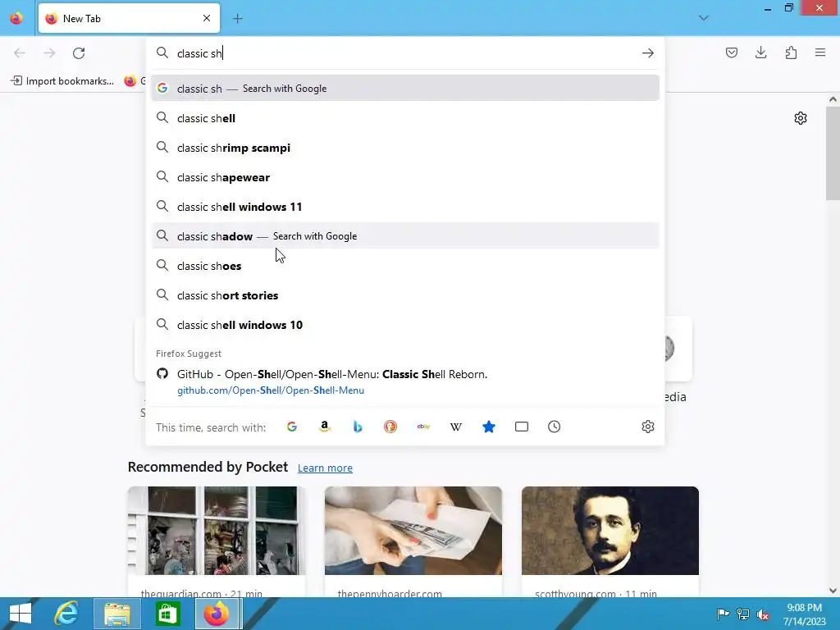The height and width of the screenshot is (630, 840).
Task: Click the address bar text field
Action: [405, 53]
